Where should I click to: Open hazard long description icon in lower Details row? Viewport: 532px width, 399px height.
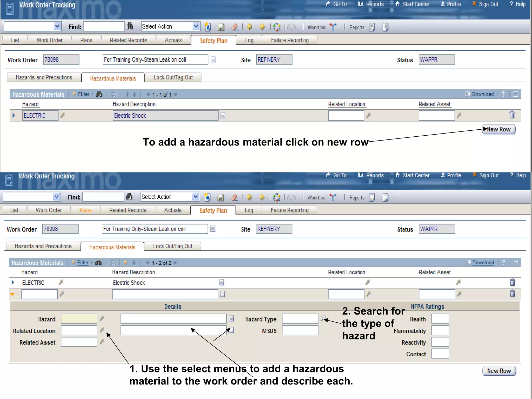coord(231,318)
